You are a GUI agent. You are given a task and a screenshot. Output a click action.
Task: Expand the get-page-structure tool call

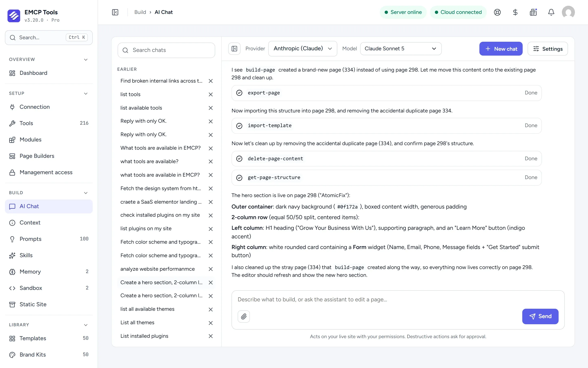pos(386,178)
